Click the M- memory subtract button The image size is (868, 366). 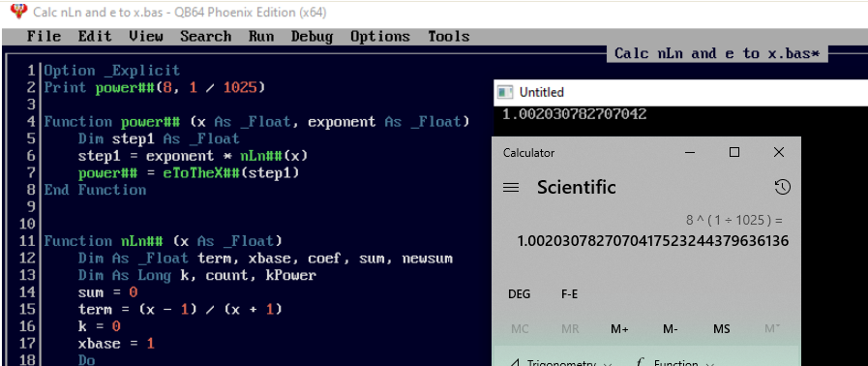click(x=671, y=329)
